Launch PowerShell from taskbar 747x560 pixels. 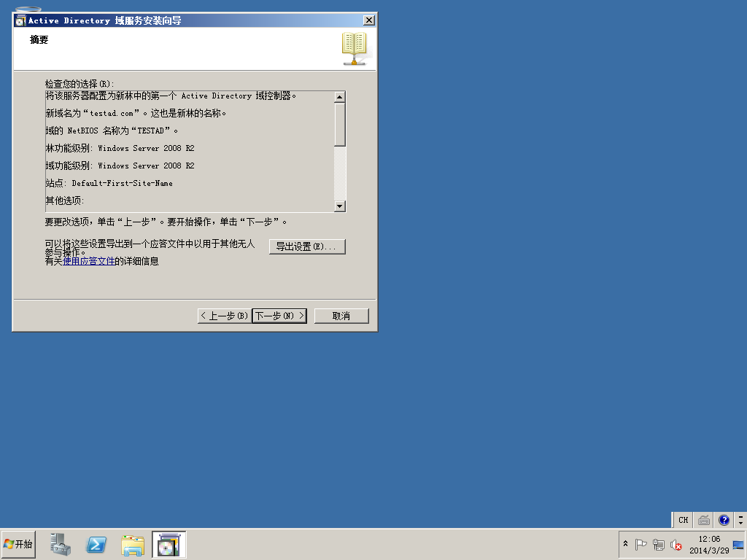click(96, 544)
